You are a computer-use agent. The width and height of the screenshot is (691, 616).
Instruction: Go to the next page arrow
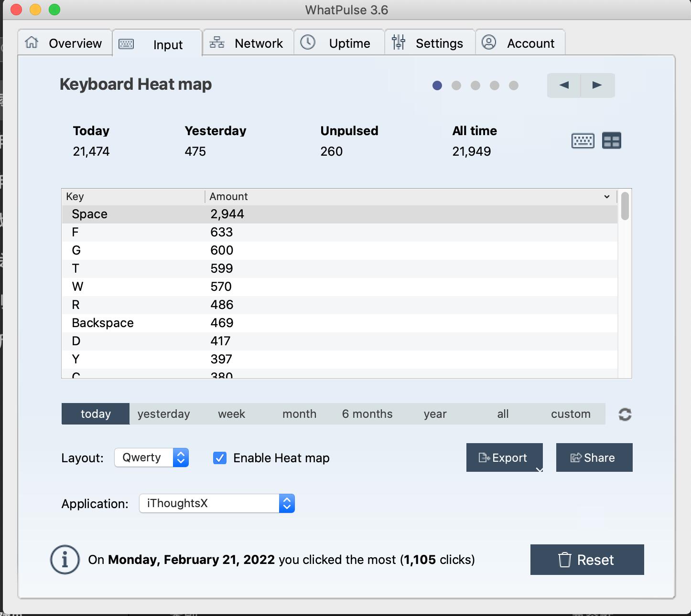(597, 85)
